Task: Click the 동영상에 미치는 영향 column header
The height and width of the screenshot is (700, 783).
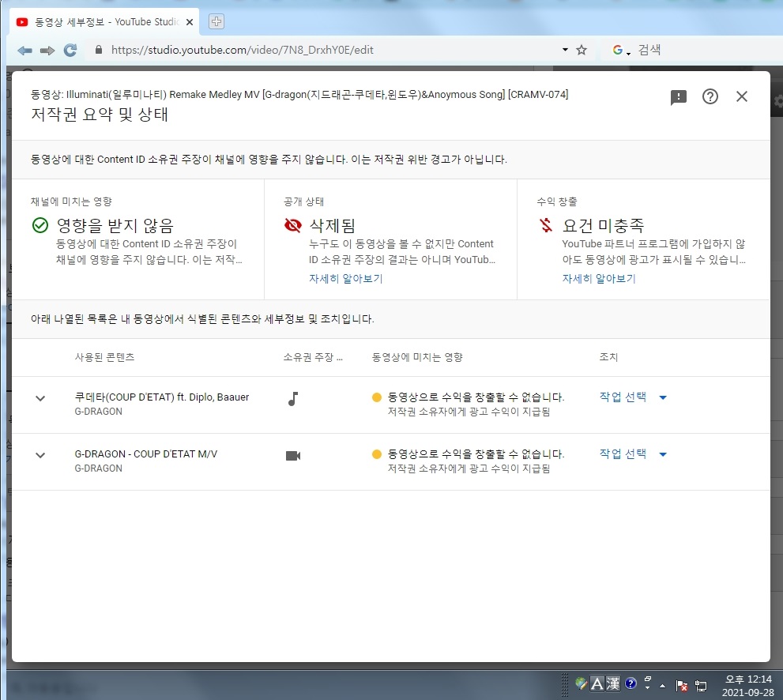Action: point(417,357)
